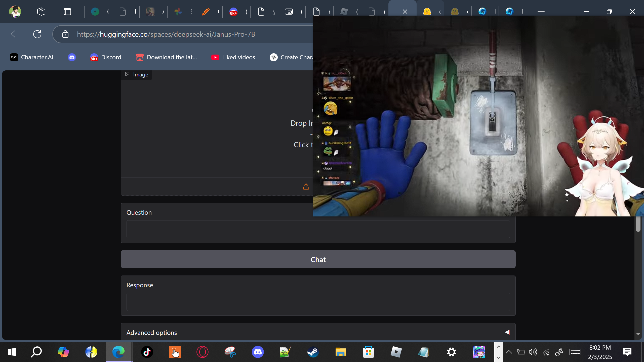The width and height of the screenshot is (644, 362).
Task: Open the battery status tray icon
Action: [521, 352]
